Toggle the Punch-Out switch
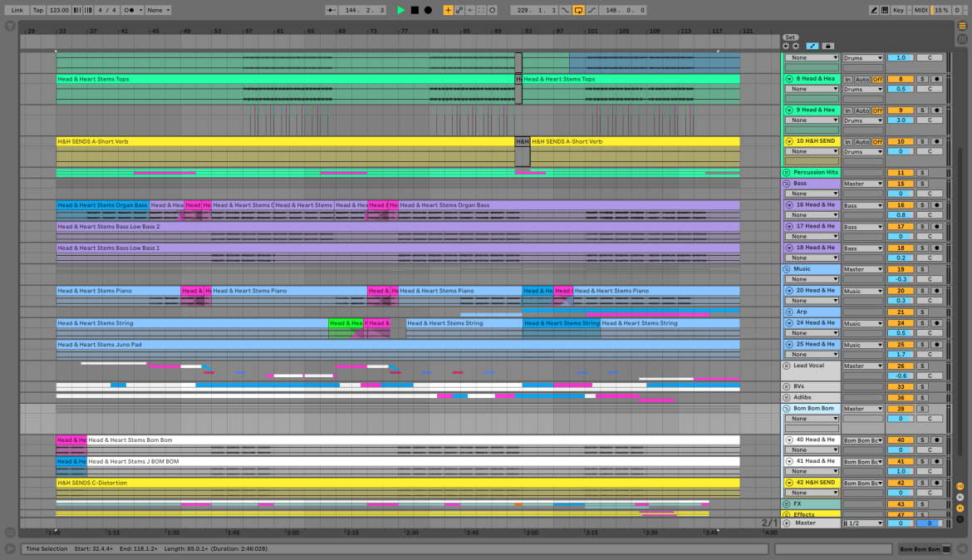 click(592, 10)
